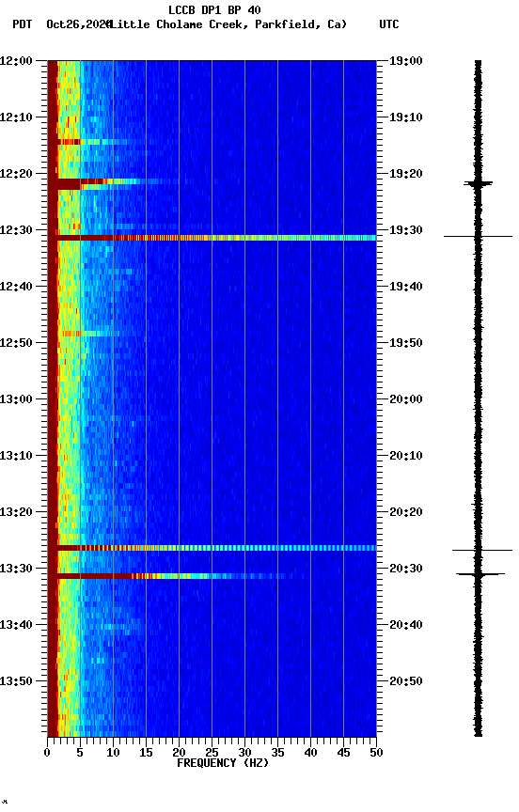Viewport: 519px width, 812px height.
Task: Click the seismogram spike near 19:31 UTC
Action: click(x=478, y=236)
